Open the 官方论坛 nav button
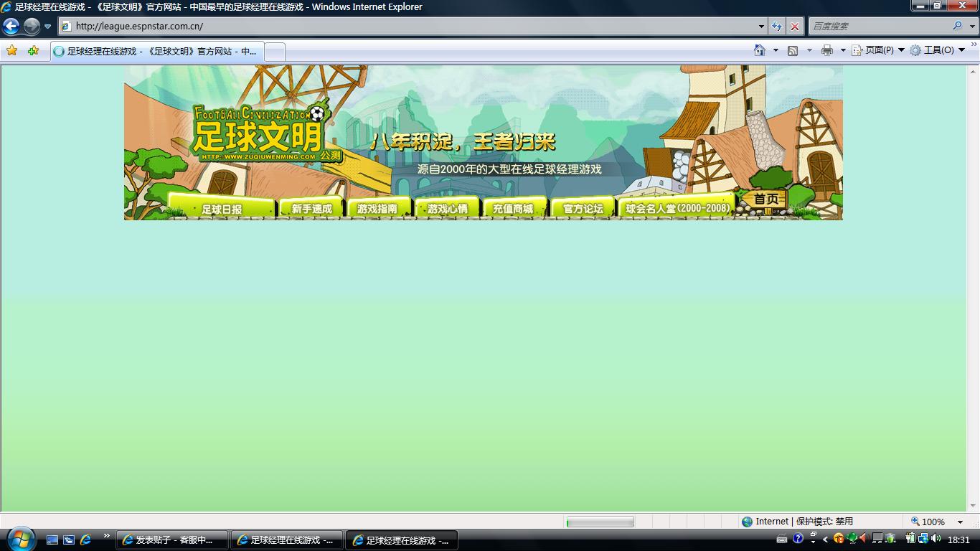 click(x=583, y=208)
